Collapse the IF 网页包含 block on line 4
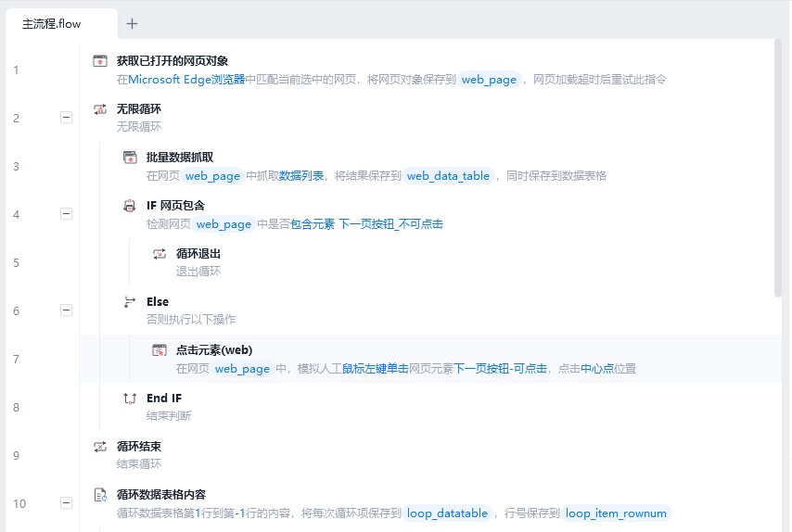Screen dimensions: 792x532 pyautogui.click(x=66, y=214)
